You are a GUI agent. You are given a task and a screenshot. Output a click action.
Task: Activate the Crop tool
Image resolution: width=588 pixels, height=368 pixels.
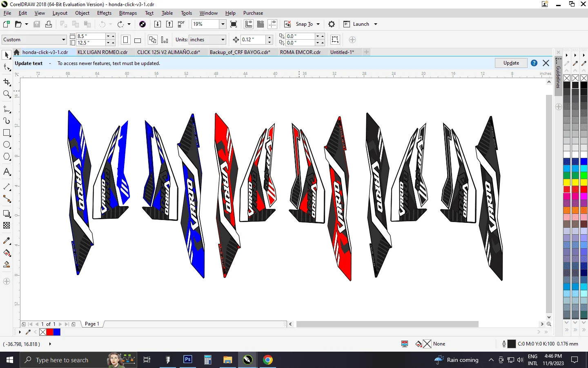tap(7, 82)
